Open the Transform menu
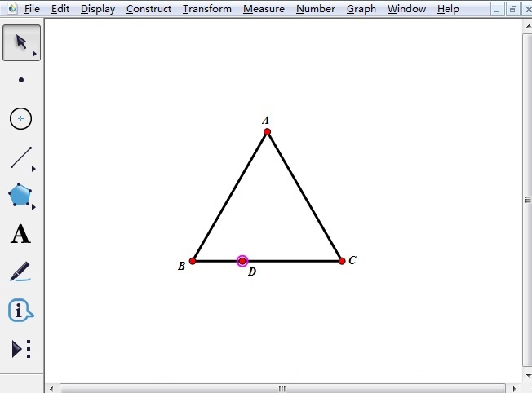 coord(207,9)
